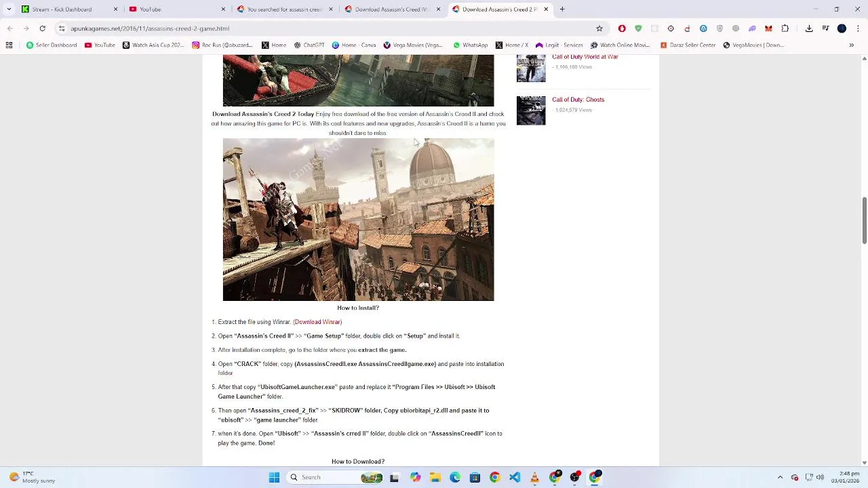
Task: Open the Watch Online Movies bookmark
Action: click(620, 45)
